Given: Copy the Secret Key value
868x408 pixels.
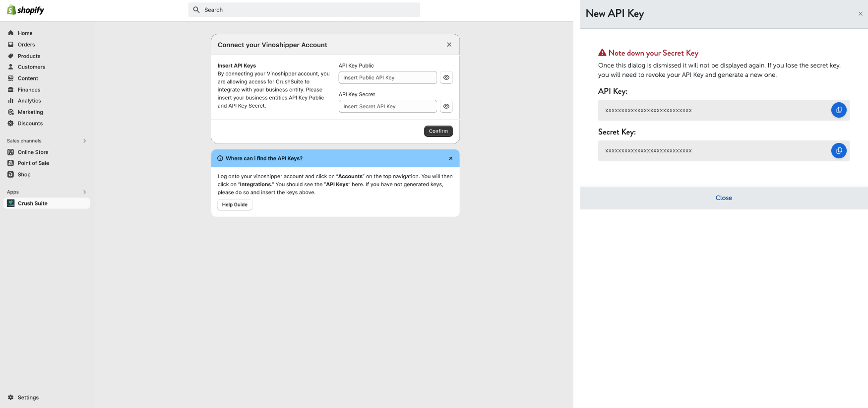Looking at the screenshot, I should click(839, 150).
